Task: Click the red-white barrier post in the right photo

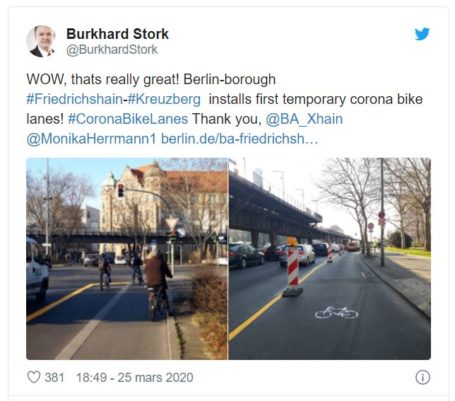Action: click(293, 268)
